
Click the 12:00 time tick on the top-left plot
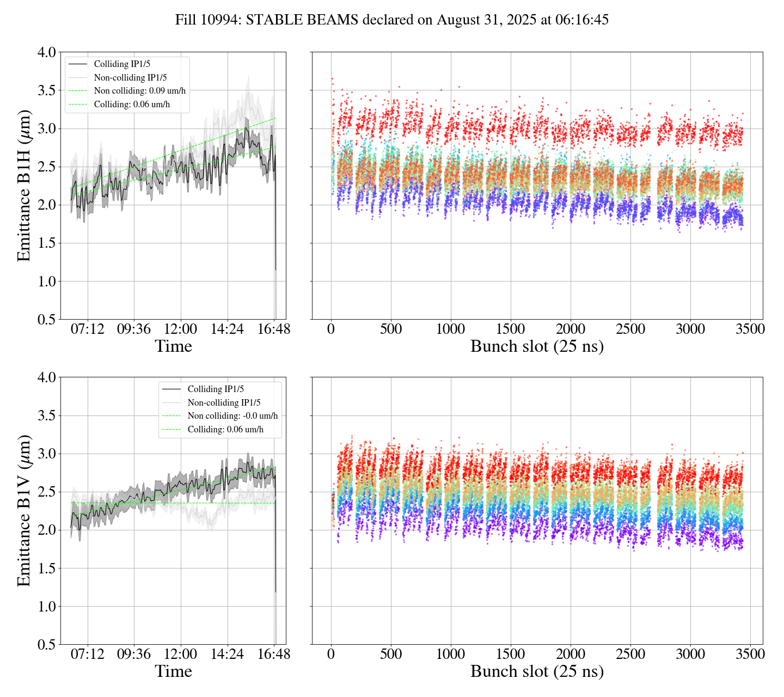pos(180,329)
